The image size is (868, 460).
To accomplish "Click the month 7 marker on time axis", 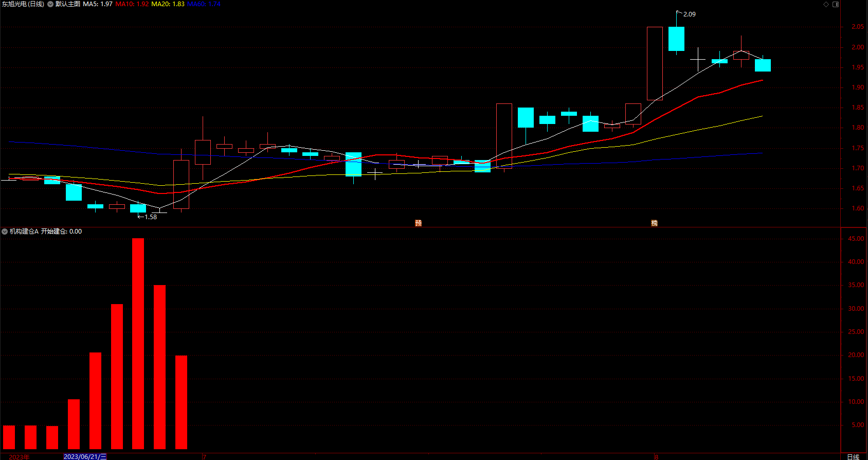I will pyautogui.click(x=205, y=457).
